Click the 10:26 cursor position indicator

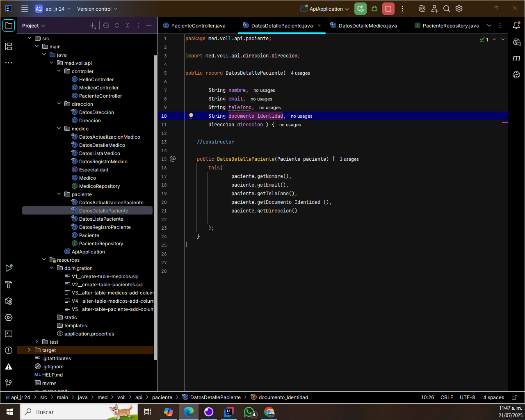point(427,397)
